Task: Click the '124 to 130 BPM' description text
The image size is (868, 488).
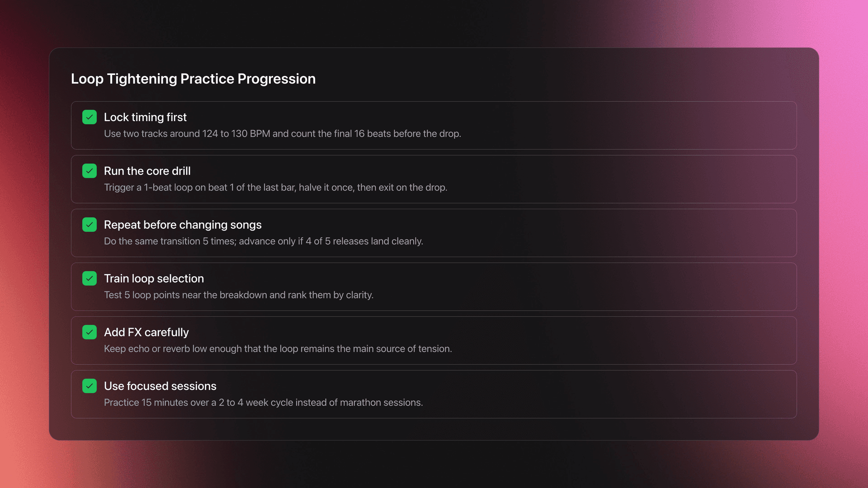Action: [282, 134]
